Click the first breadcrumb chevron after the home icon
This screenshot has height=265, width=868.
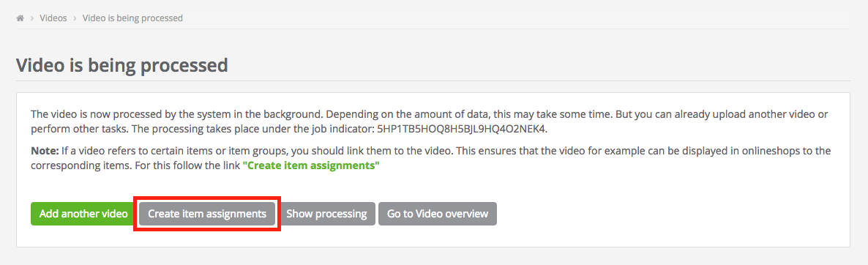coord(33,18)
